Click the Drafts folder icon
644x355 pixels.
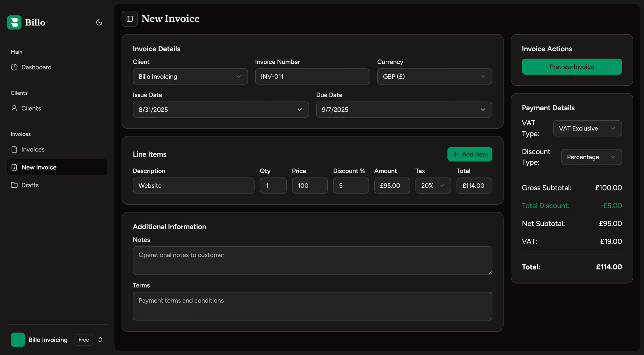click(14, 185)
